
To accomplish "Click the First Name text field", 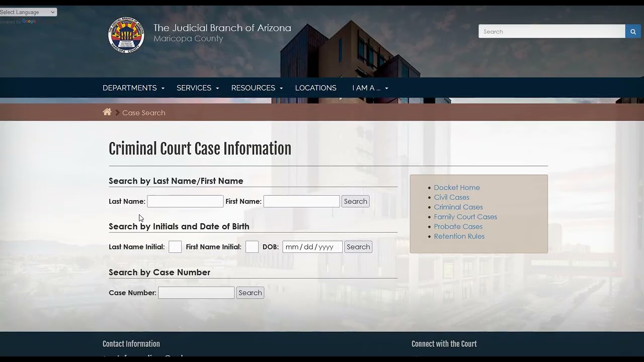I will [301, 201].
